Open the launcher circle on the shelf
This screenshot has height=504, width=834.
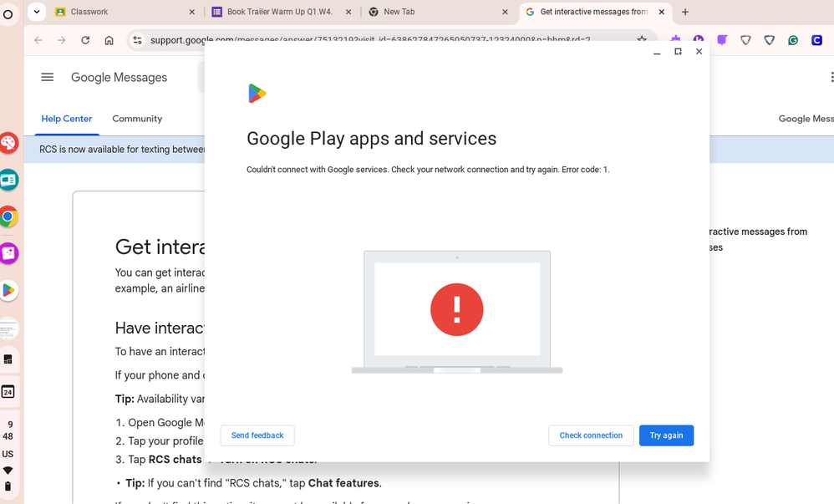point(8,14)
